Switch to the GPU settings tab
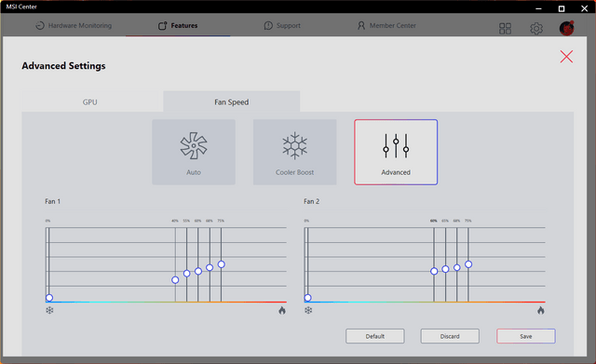This screenshot has height=364, width=596. click(x=90, y=101)
